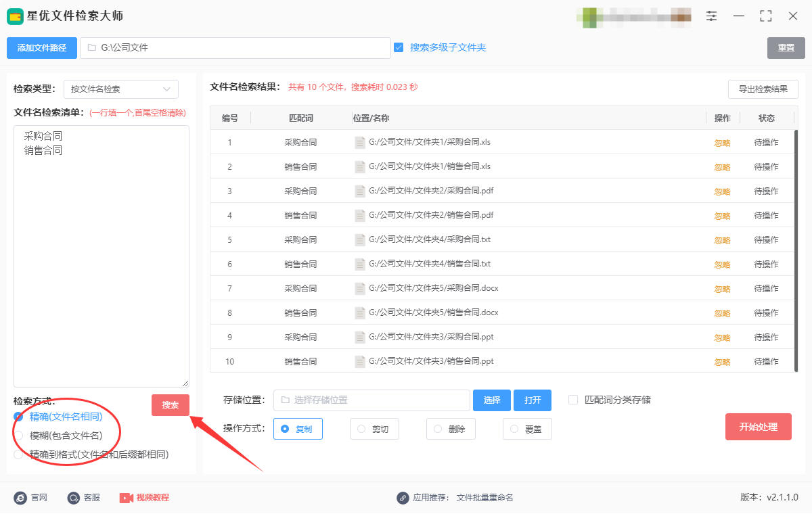Click file icon of row 采购合同.docx
812x514 pixels.
[x=360, y=289]
